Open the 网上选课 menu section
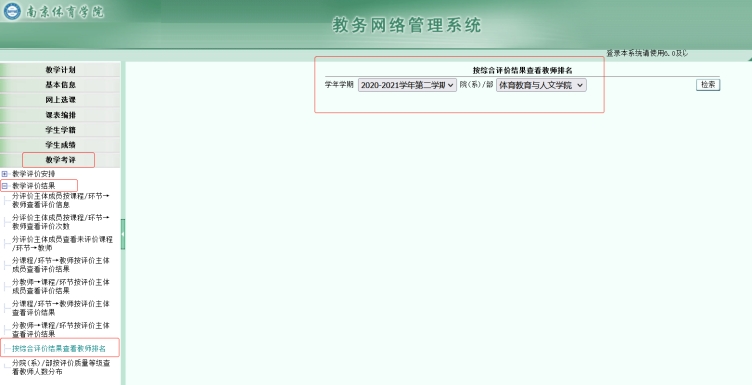 (60, 100)
